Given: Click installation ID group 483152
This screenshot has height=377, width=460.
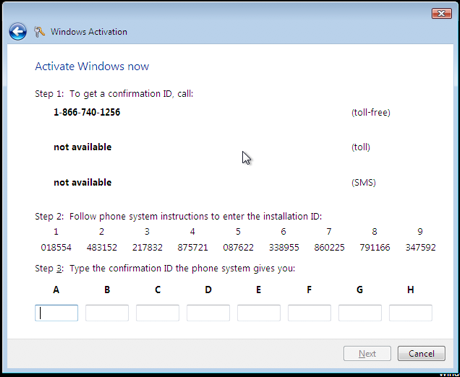Looking at the screenshot, I should point(102,248).
